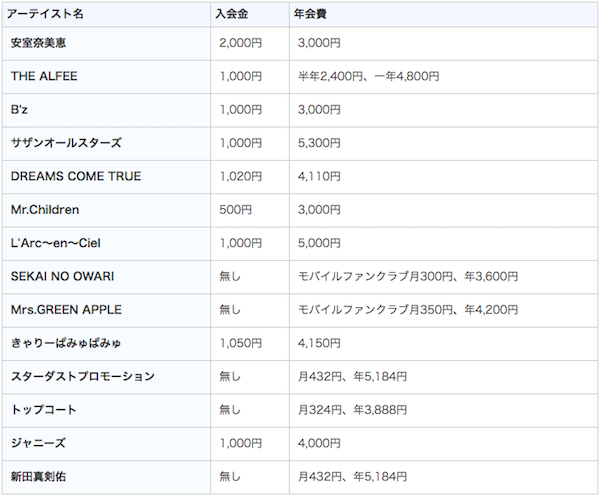Screen dimensions: 600x497
Task: Click the スターダストプロモーション name
Action: pos(83,376)
